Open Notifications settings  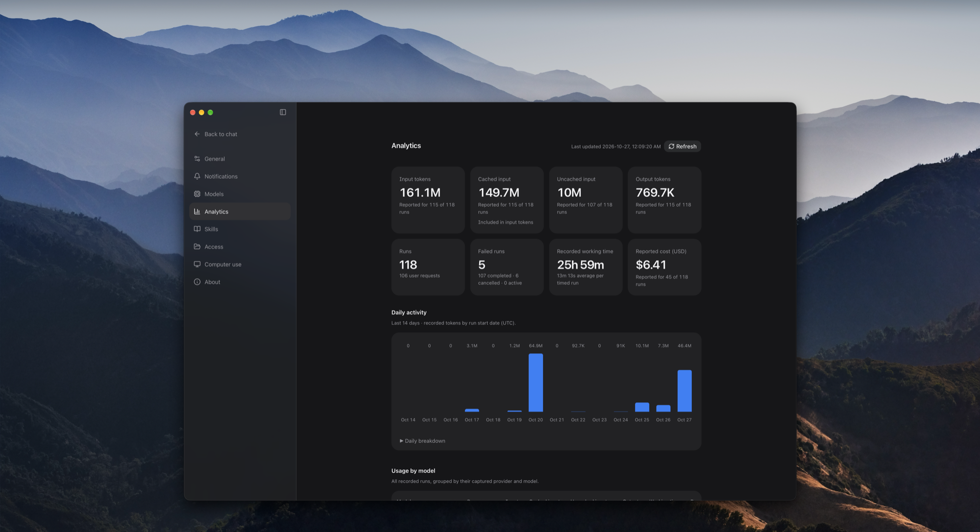point(240,176)
